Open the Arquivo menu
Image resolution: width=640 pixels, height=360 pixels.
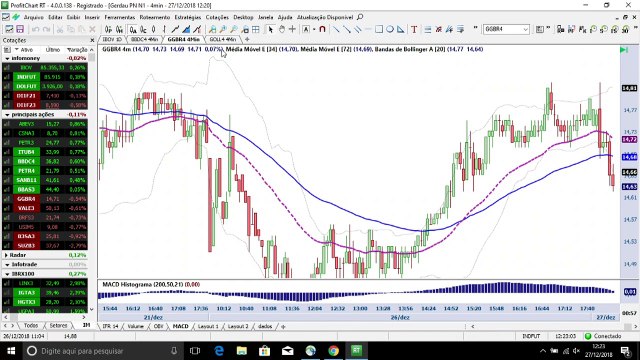pyautogui.click(x=33, y=17)
